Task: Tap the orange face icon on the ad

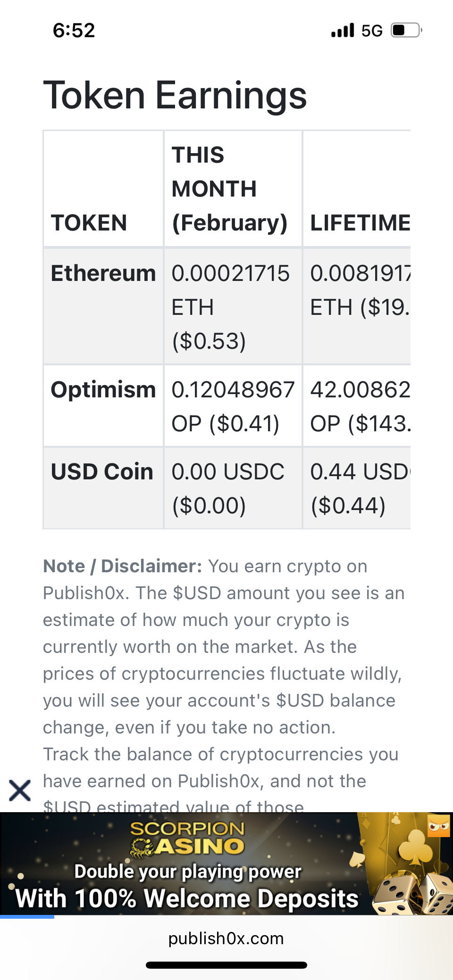Action: tap(438, 826)
